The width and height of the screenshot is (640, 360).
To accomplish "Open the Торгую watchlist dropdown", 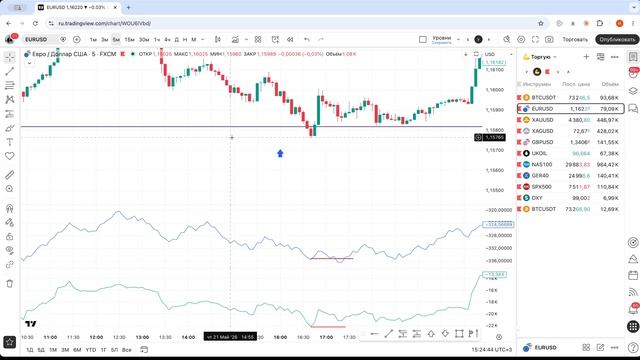I will pos(540,57).
